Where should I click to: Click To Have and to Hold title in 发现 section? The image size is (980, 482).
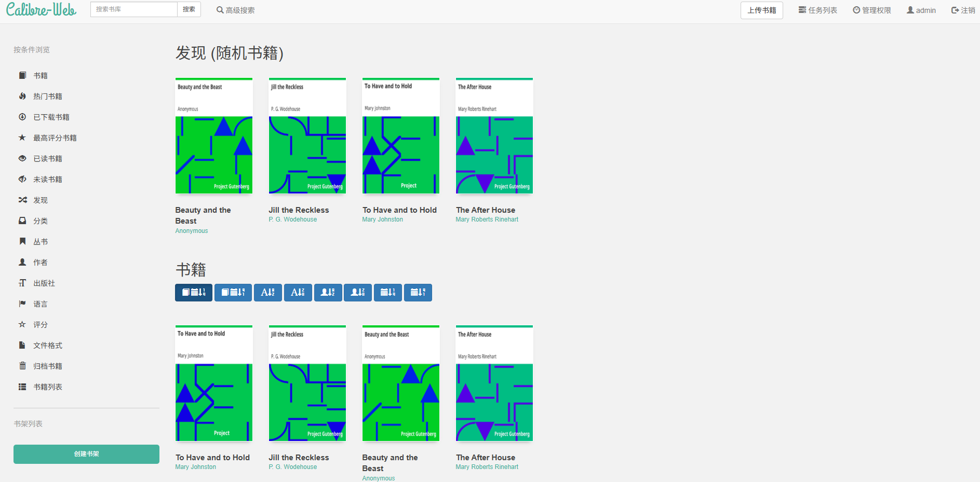pos(400,210)
